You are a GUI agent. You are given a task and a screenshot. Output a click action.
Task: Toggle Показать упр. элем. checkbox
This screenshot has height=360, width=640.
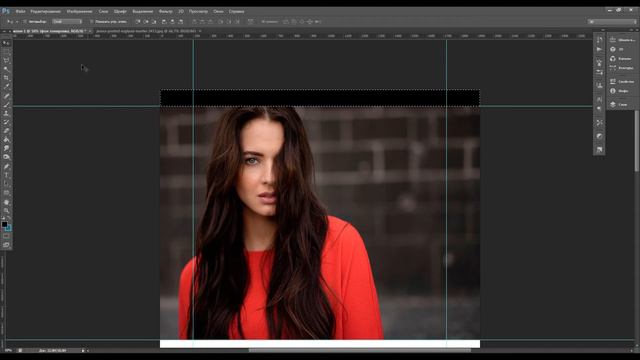(x=91, y=22)
